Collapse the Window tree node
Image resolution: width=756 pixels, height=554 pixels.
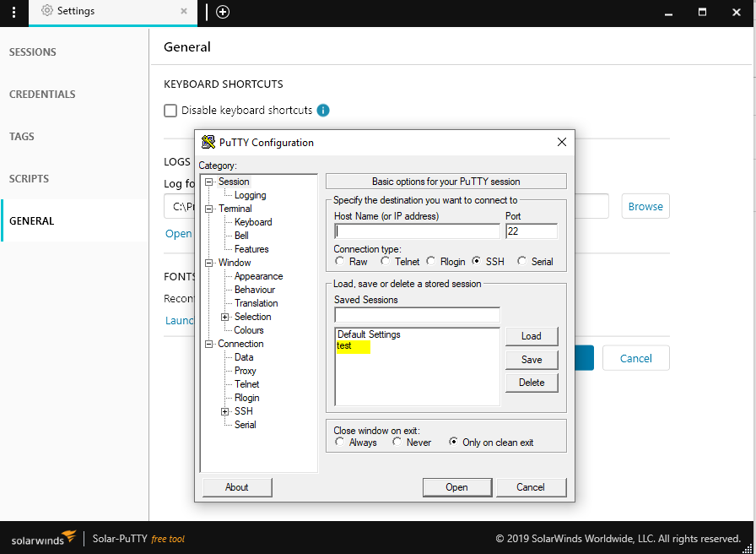(x=208, y=263)
